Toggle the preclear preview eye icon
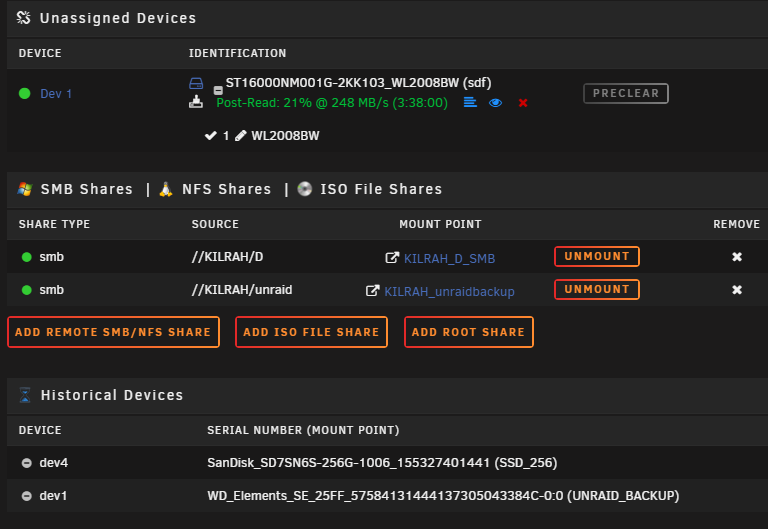Image resolution: width=768 pixels, height=529 pixels. point(495,103)
